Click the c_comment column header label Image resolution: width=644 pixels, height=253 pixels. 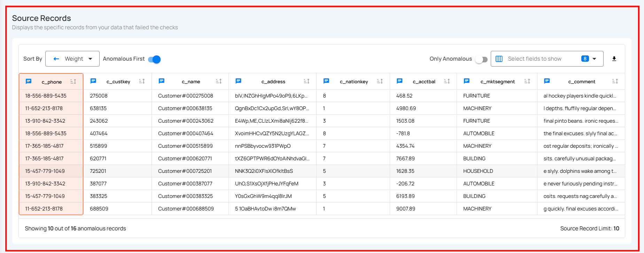click(582, 82)
